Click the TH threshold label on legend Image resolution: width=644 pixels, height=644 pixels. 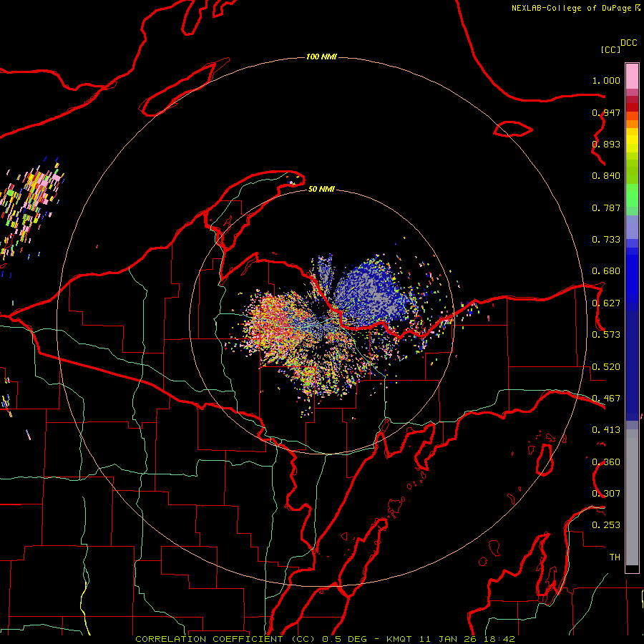(615, 557)
